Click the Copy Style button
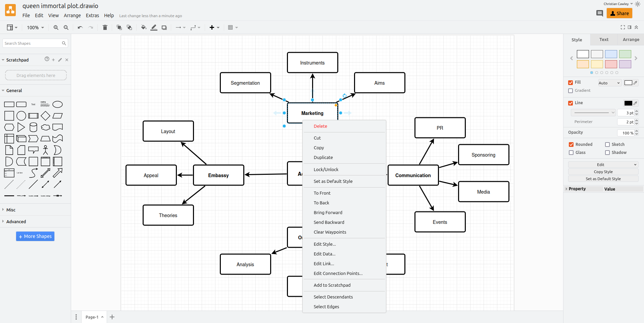644x323 pixels. (603, 171)
